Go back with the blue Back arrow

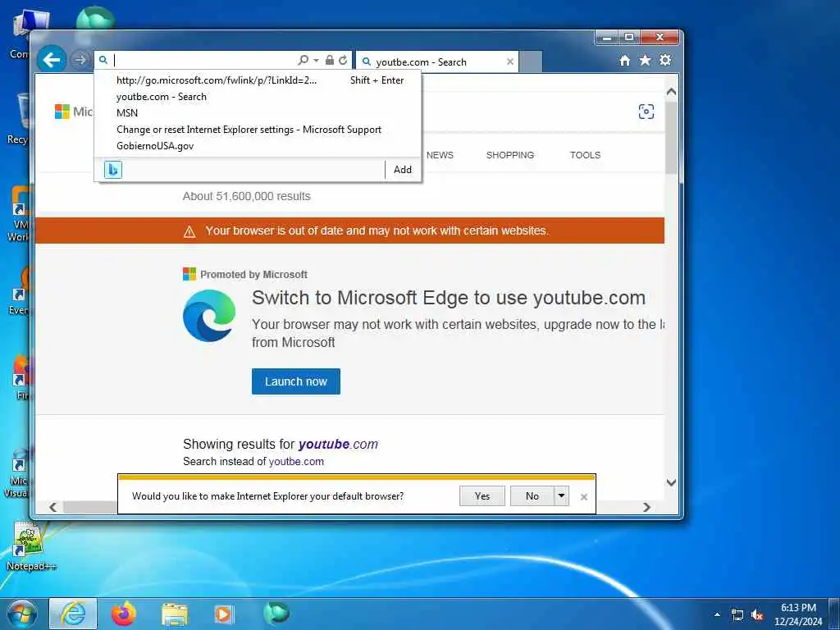coord(52,59)
